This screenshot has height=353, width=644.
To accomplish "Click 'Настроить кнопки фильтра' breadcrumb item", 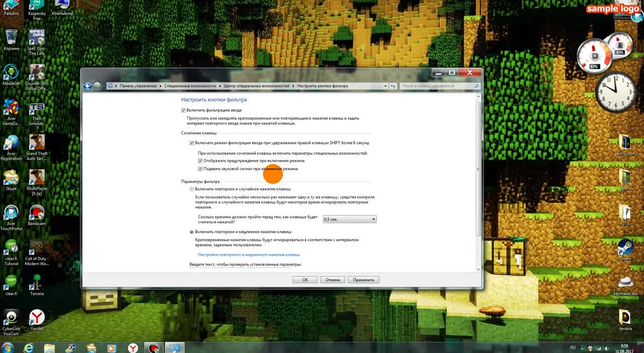I will click(323, 86).
